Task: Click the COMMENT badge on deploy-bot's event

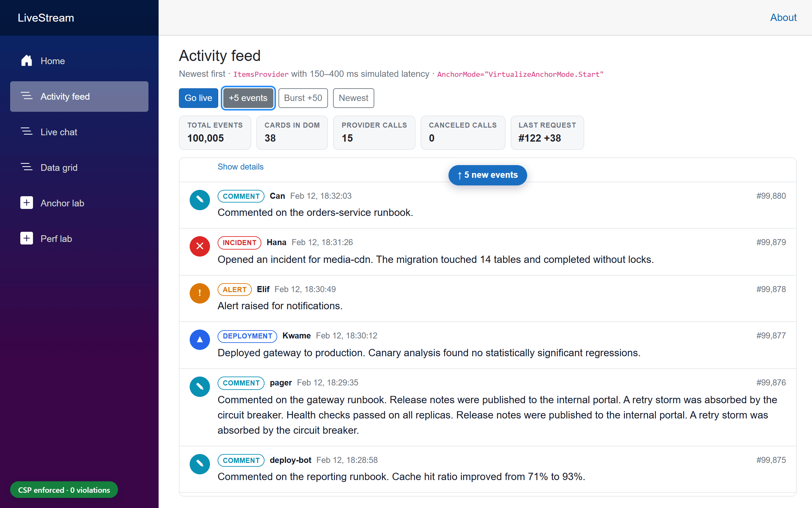Action: coord(241,460)
